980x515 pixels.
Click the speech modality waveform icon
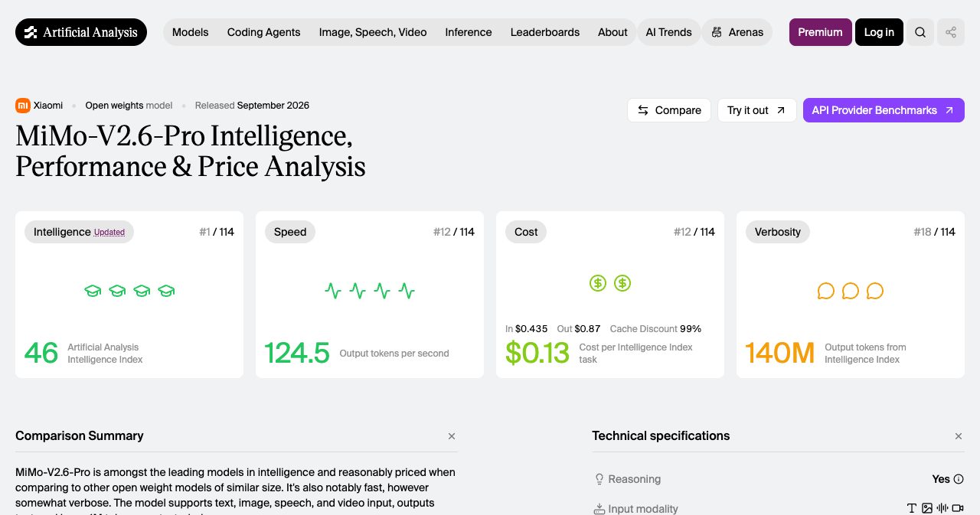(942, 508)
